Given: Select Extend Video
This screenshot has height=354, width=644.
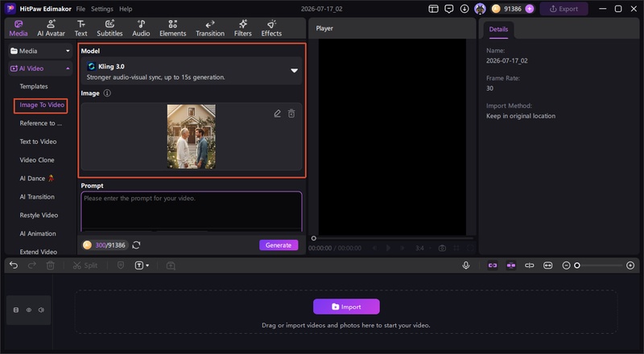Looking at the screenshot, I should click(x=39, y=252).
